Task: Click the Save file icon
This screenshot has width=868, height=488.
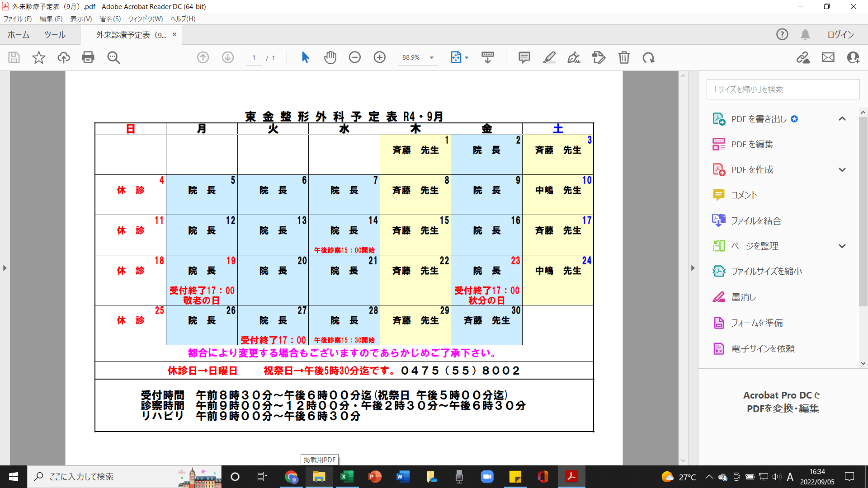Action: [x=14, y=57]
